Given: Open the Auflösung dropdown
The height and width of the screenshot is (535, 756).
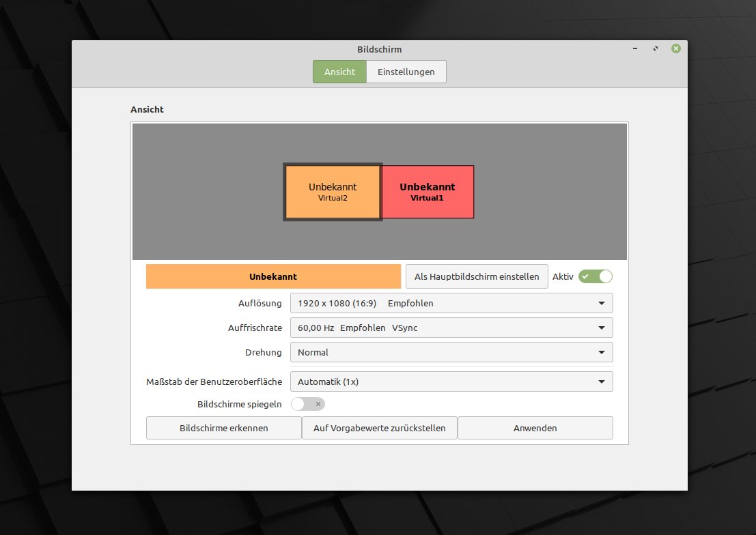Looking at the screenshot, I should click(x=451, y=303).
